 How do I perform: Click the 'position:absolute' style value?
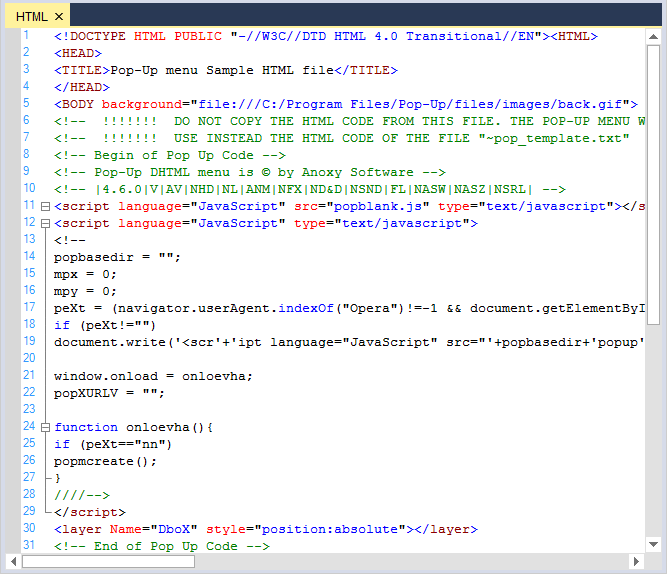coord(330,529)
